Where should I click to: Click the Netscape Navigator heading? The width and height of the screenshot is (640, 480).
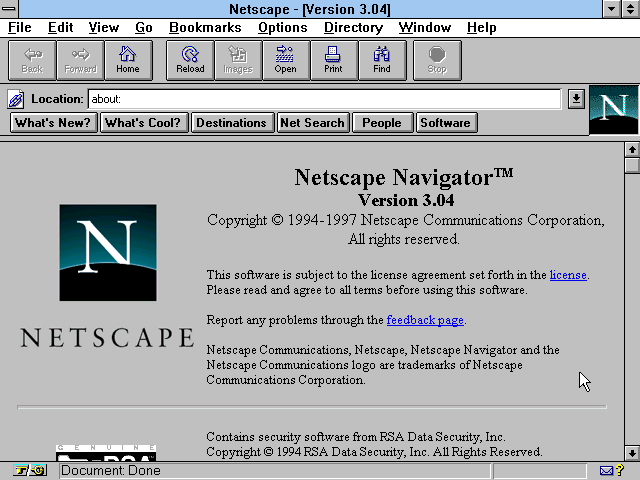(404, 178)
